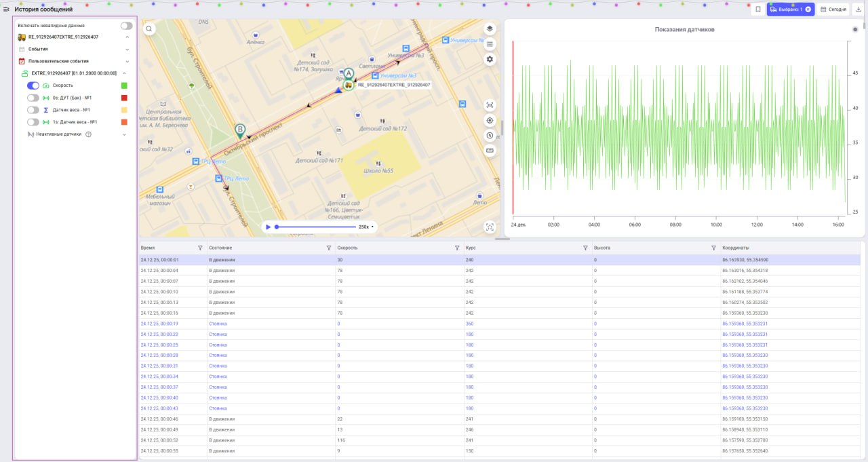Expand Неактивные датчики list

pos(124,134)
